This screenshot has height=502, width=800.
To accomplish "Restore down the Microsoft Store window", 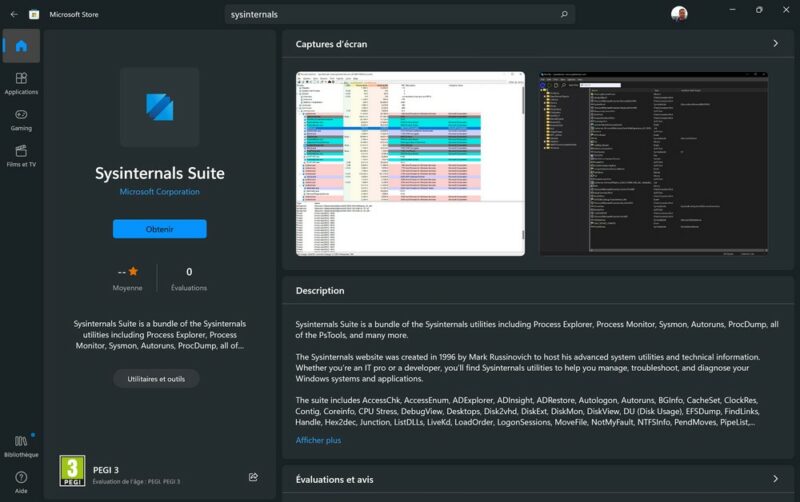I will pos(759,10).
